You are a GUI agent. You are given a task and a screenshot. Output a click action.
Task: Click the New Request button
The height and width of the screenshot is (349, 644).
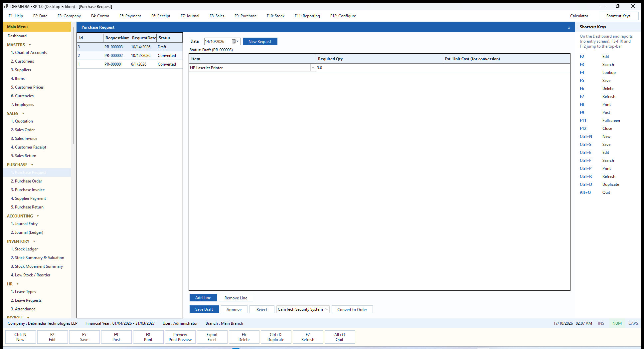[260, 42]
